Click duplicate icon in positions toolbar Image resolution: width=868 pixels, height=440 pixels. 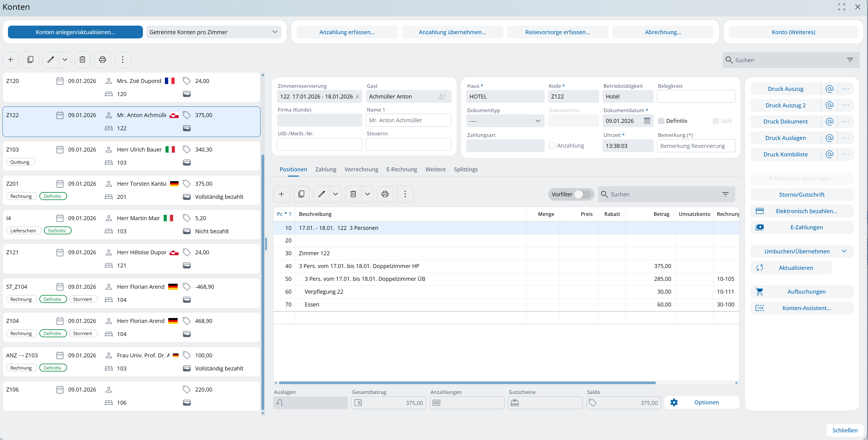tap(301, 194)
